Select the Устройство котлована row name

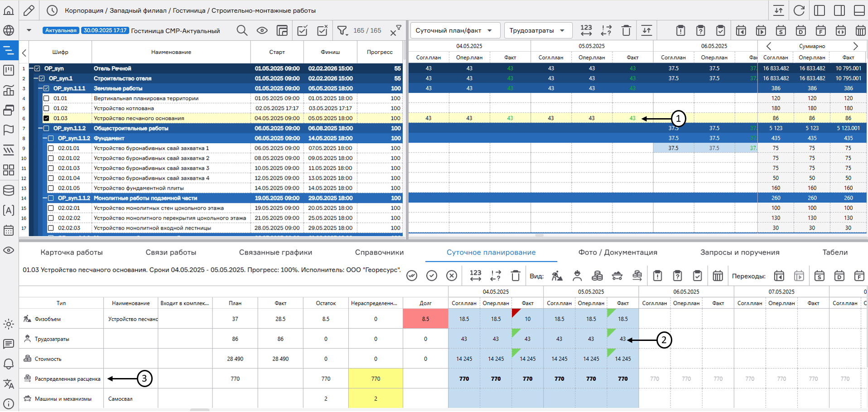124,108
